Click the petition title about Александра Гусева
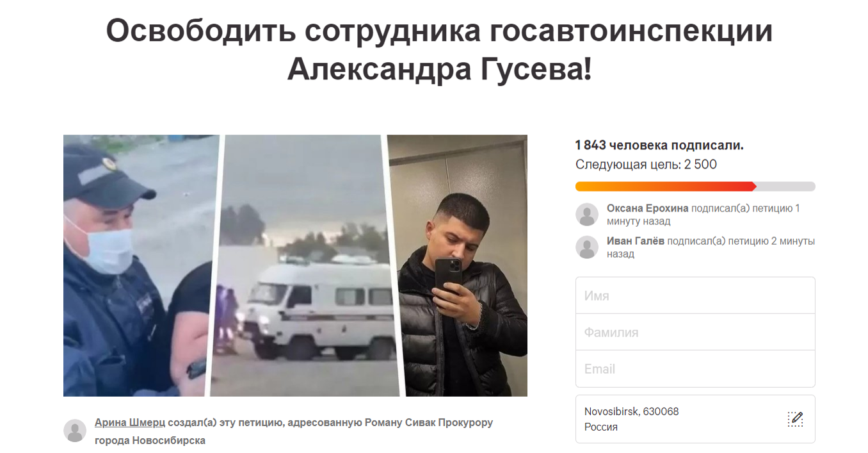Viewport: 868px width, 453px height. 440,50
